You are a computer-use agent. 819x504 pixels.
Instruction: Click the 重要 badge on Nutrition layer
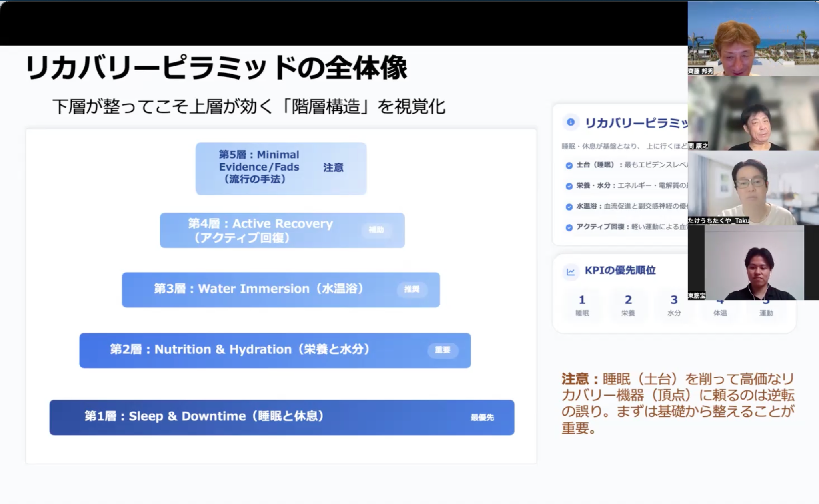443,350
